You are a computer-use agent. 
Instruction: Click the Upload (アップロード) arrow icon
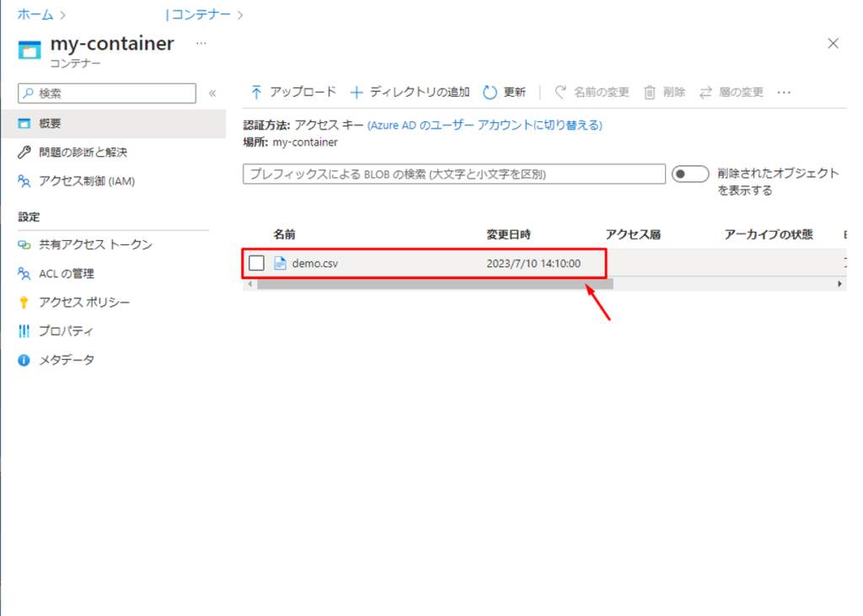pyautogui.click(x=256, y=93)
